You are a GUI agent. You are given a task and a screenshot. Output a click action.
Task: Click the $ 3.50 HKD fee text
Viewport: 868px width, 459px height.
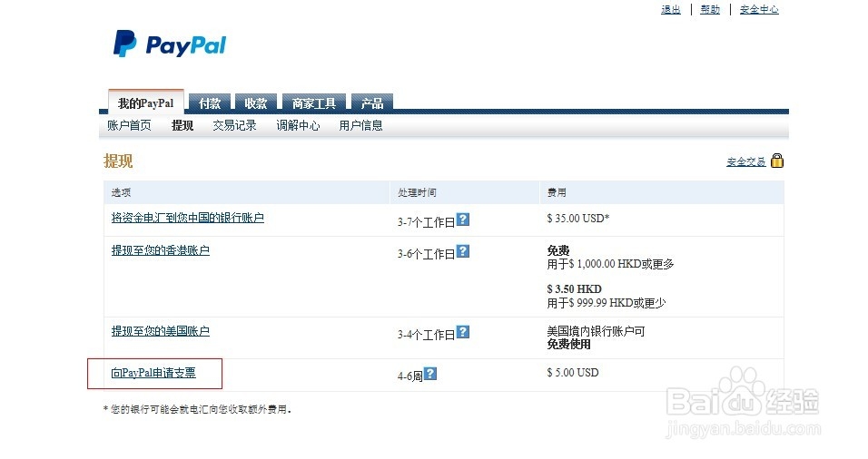[x=574, y=289]
